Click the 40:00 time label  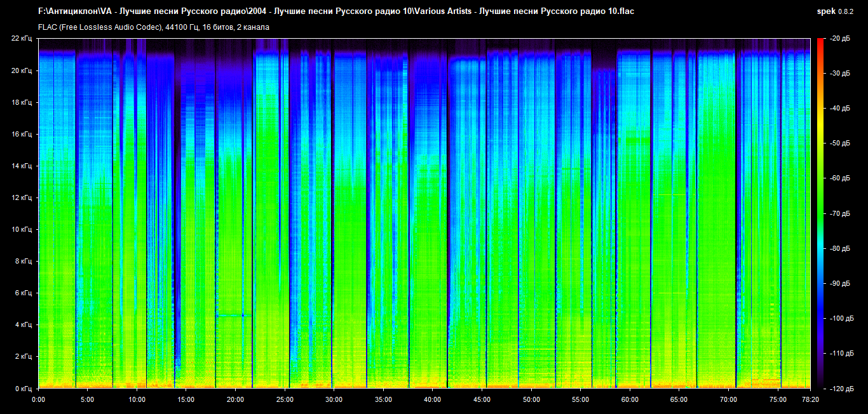click(433, 399)
